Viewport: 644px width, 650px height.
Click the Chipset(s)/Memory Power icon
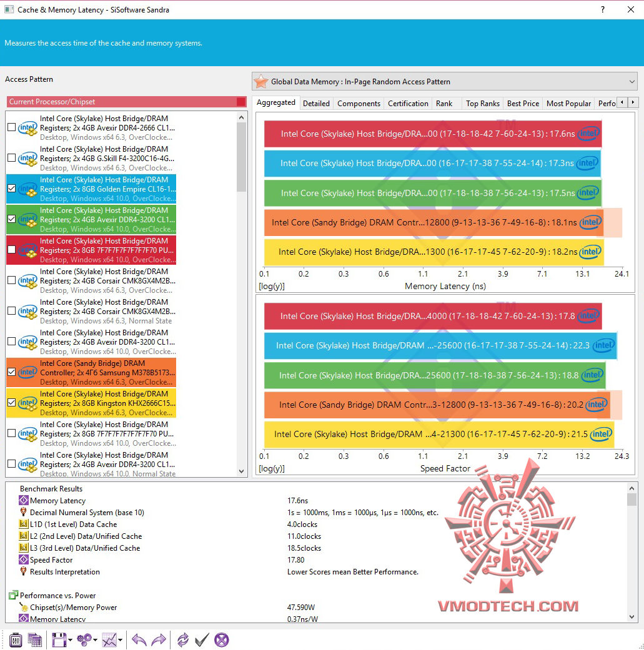point(24,607)
